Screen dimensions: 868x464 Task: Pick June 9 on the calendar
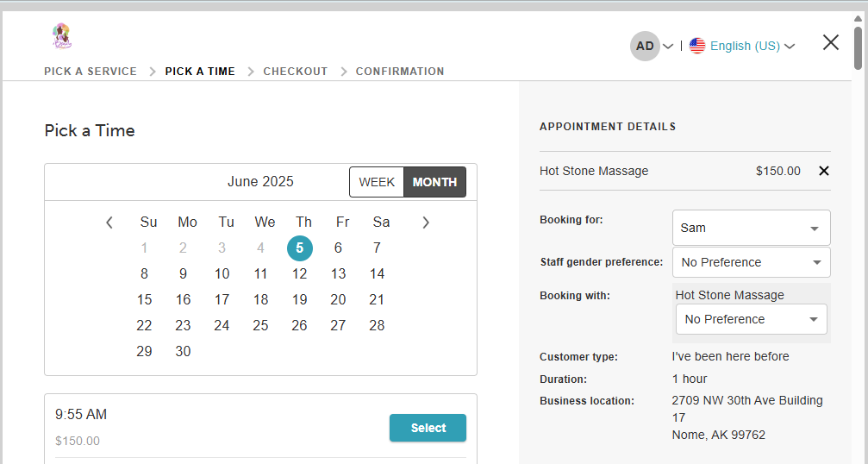[184, 274]
